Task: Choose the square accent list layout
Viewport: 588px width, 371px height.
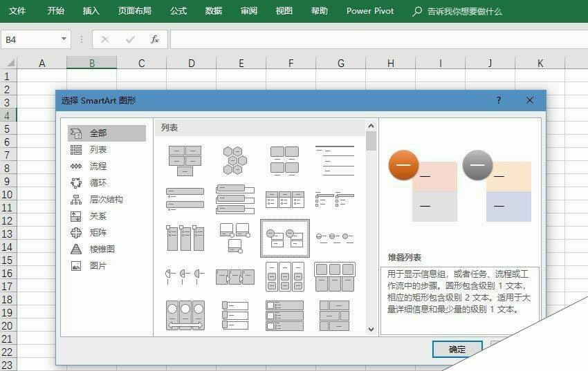Action: [x=335, y=199]
